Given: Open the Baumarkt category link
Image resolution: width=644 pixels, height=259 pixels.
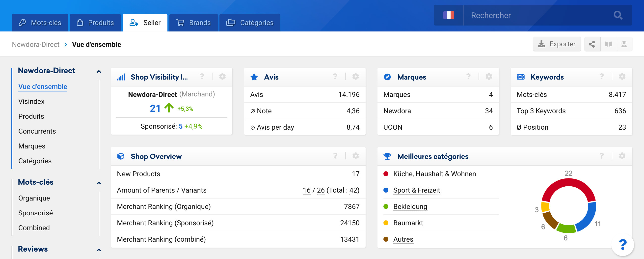Looking at the screenshot, I should pyautogui.click(x=408, y=223).
